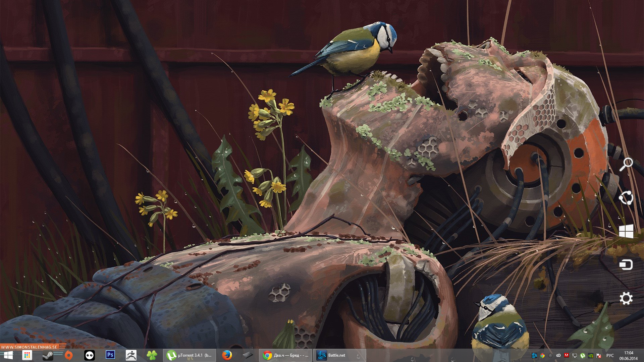Open the green clover app icon

[152, 355]
